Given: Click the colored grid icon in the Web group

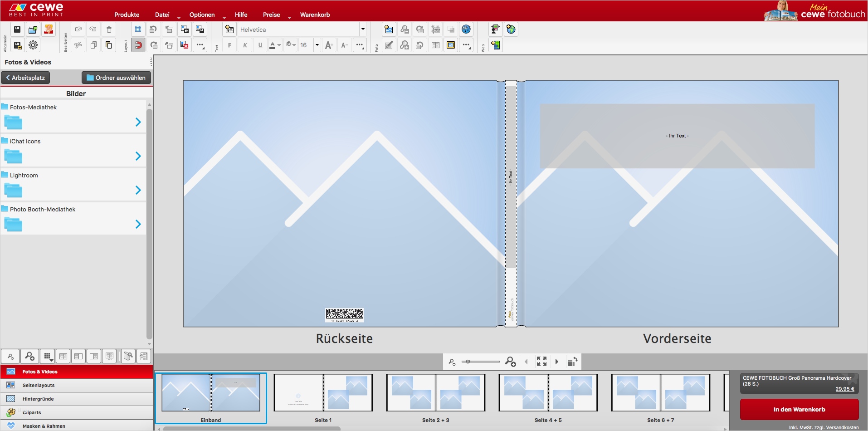Looking at the screenshot, I should (x=496, y=45).
